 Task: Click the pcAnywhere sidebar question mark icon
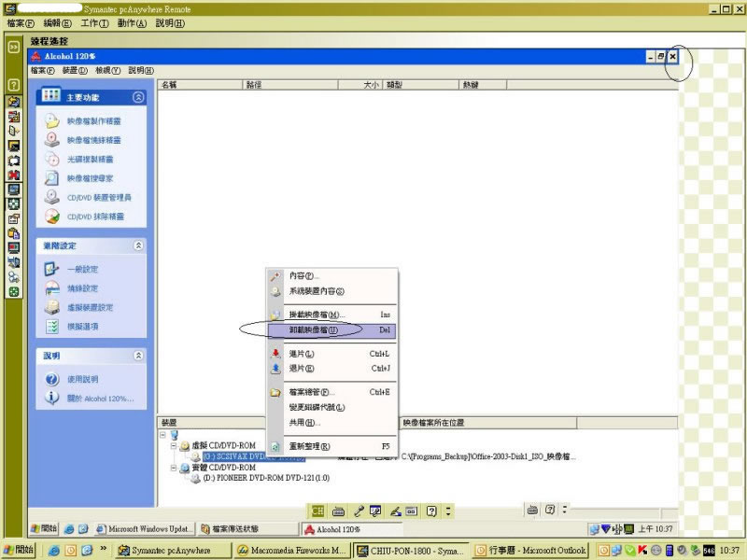point(14,85)
